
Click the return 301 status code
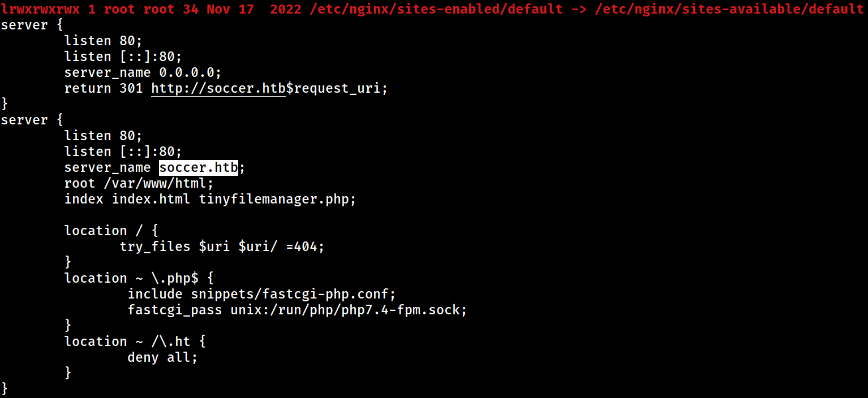[131, 88]
